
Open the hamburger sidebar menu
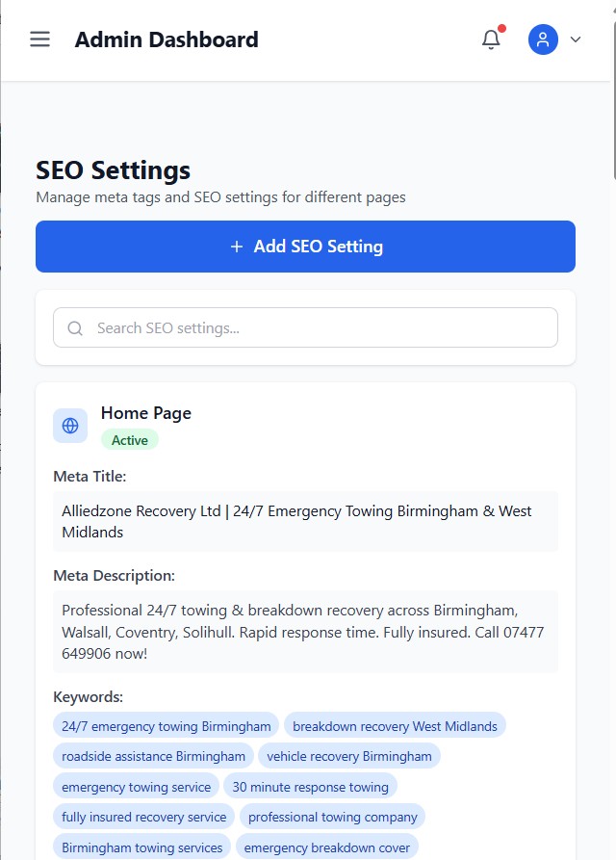coord(39,39)
